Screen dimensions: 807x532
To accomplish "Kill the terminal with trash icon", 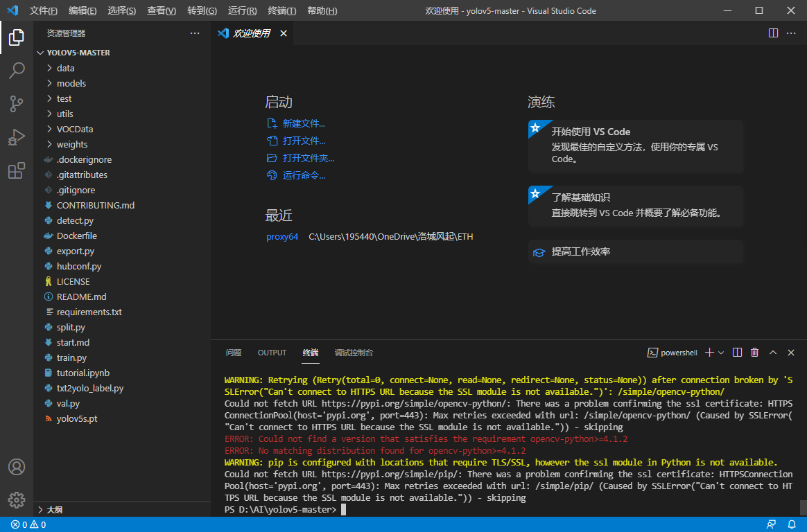I will tap(754, 353).
